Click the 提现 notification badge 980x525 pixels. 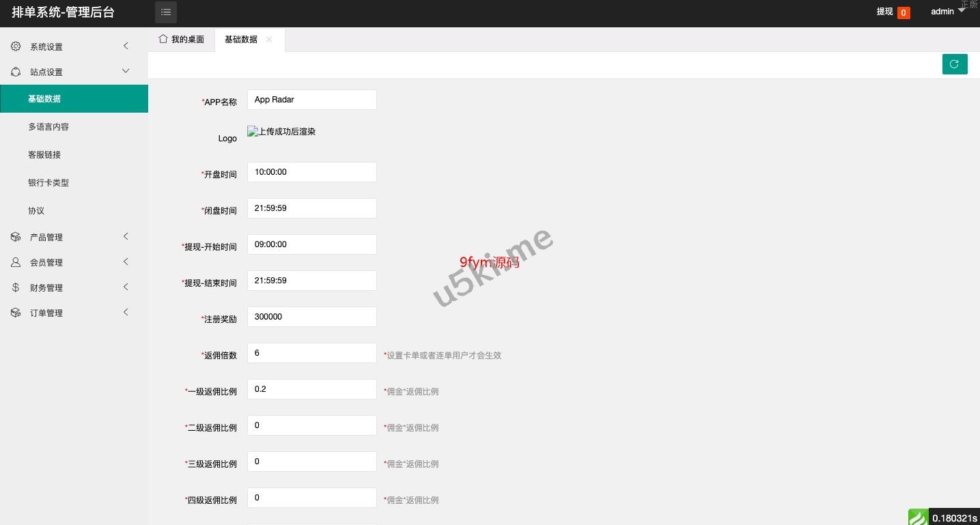903,12
